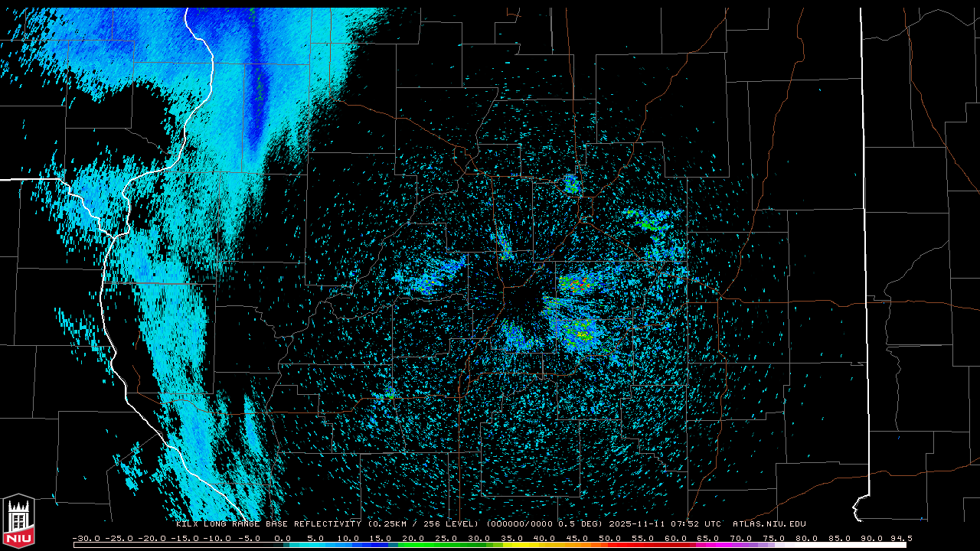Click the 80.0 label on the reflectivity scale
Viewport: 980px width, 551px height.
click(807, 538)
